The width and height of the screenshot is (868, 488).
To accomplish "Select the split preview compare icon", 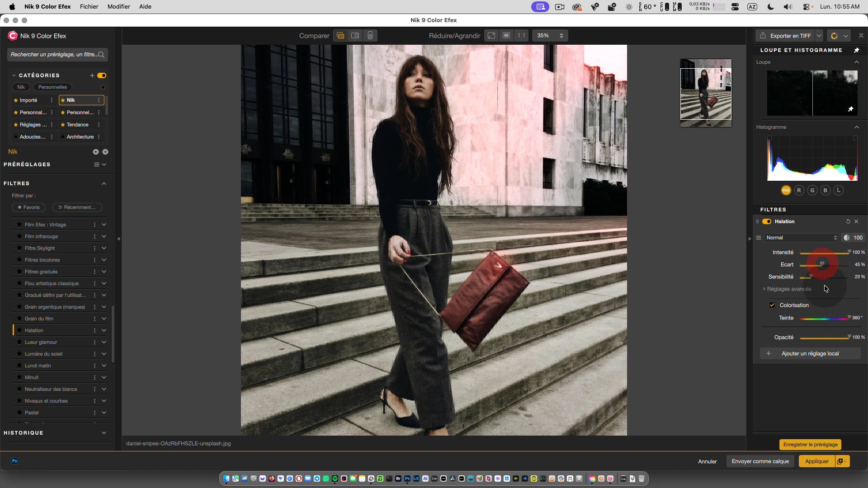I will (x=355, y=36).
